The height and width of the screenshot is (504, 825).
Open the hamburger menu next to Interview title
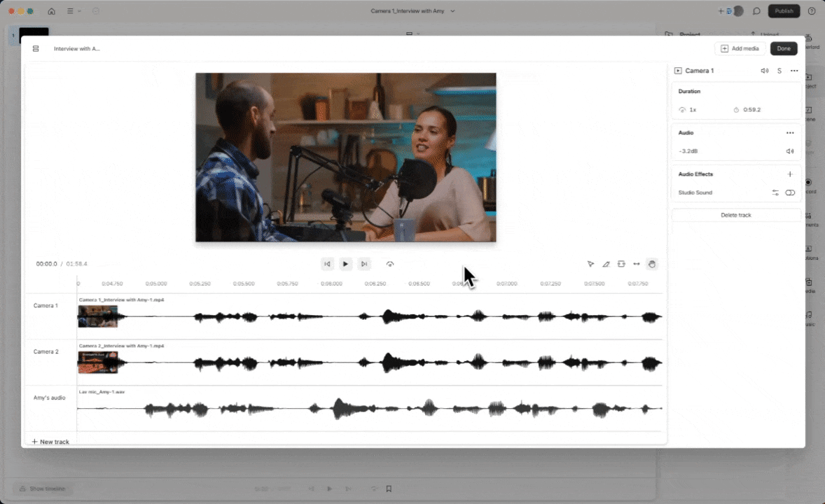point(36,48)
